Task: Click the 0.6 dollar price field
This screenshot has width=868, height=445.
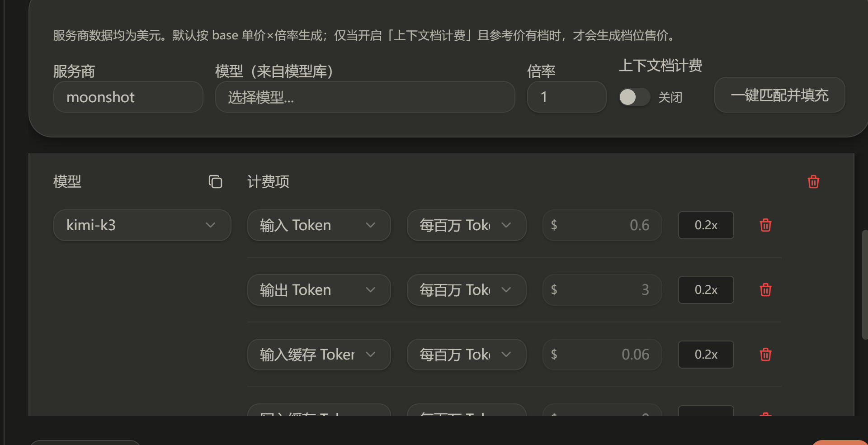Action: (x=602, y=225)
